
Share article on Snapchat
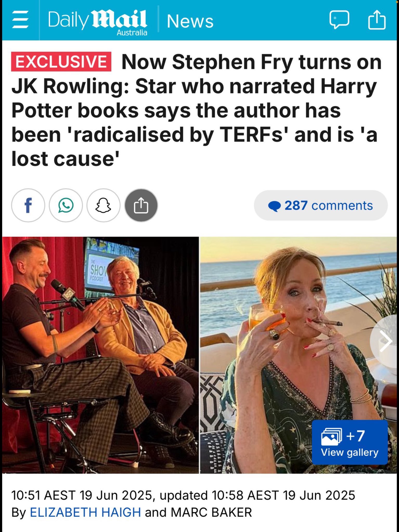[103, 205]
